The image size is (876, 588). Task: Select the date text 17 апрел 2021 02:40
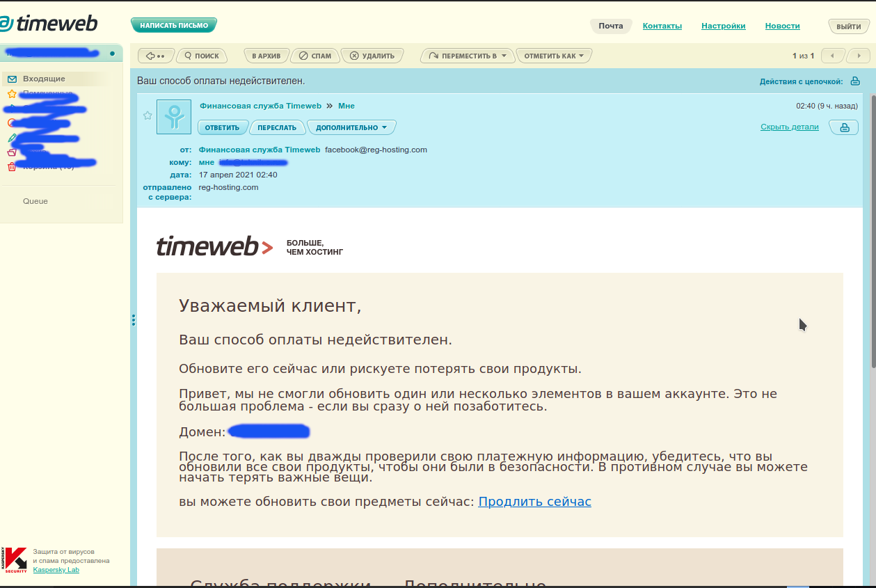(x=238, y=175)
